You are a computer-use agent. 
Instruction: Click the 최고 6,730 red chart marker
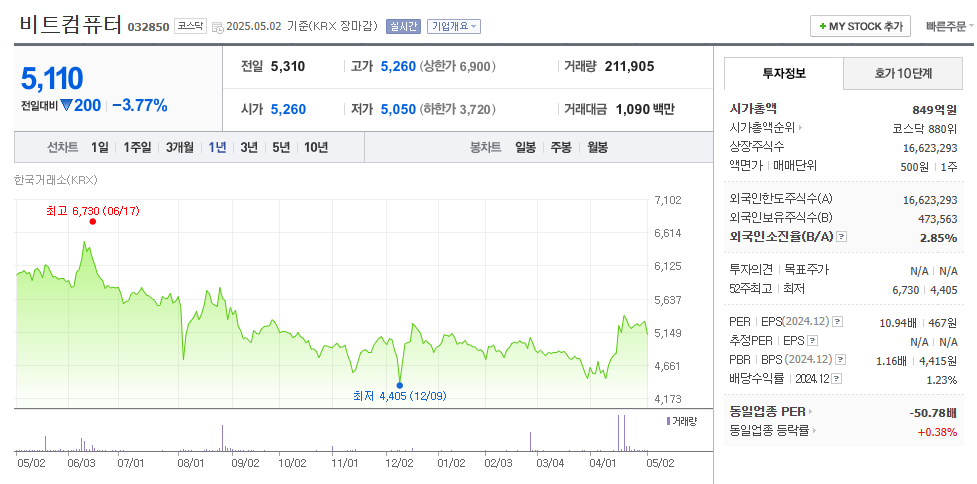click(93, 221)
